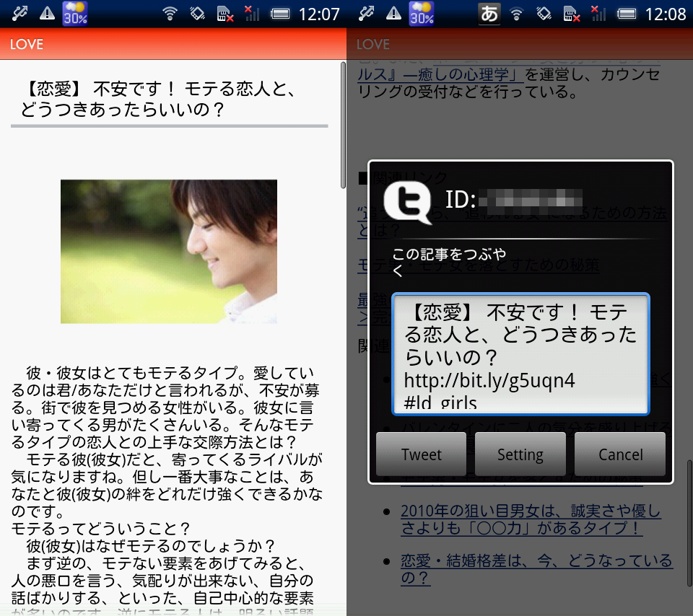
Task: Open Setting in the tweet dialog
Action: click(520, 454)
